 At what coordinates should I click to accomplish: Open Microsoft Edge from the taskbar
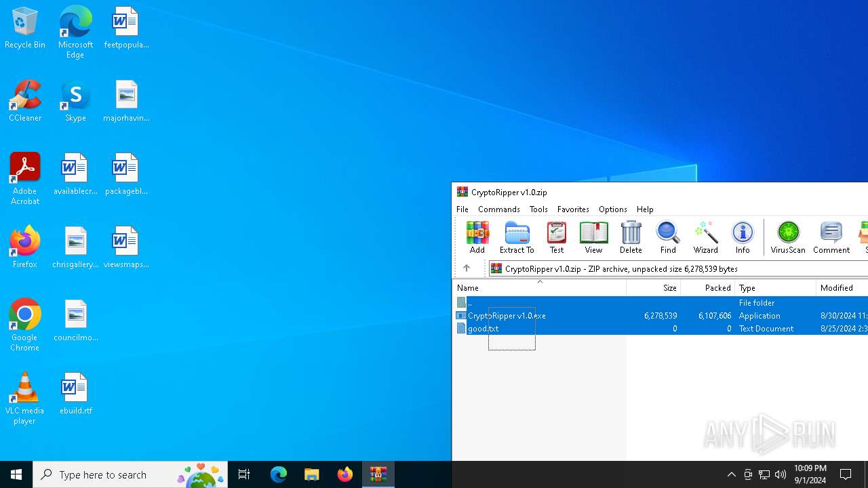(279, 474)
